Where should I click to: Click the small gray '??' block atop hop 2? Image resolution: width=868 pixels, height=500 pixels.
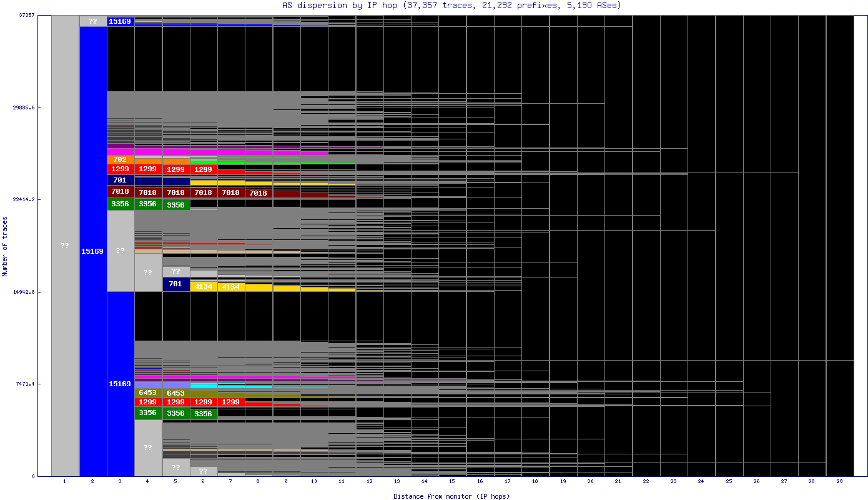[93, 21]
